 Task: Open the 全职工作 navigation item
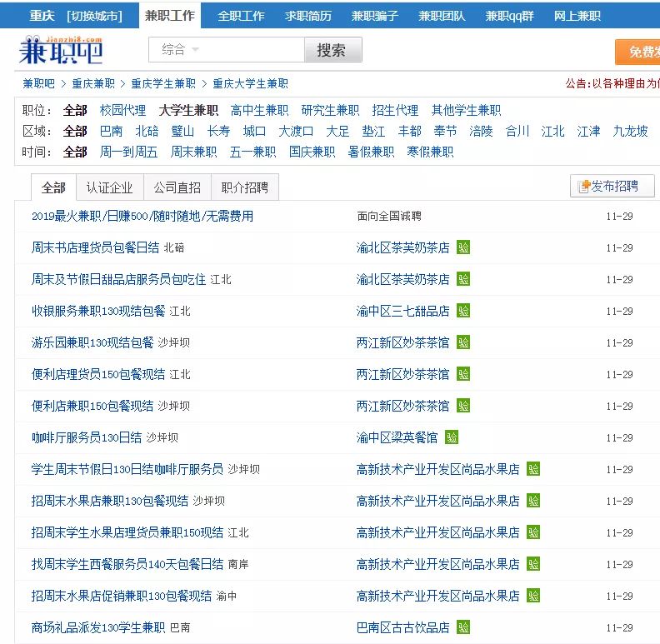tap(241, 16)
